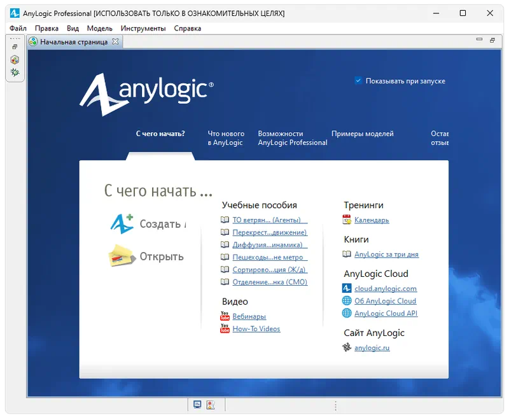Click the book icon beside Отделение...нка (СМО)

pos(225,282)
